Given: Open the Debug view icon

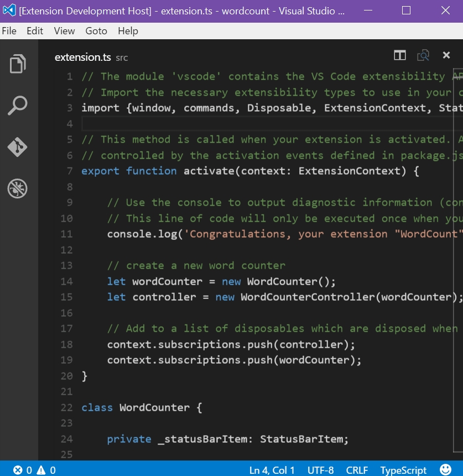Looking at the screenshot, I should pos(18,189).
